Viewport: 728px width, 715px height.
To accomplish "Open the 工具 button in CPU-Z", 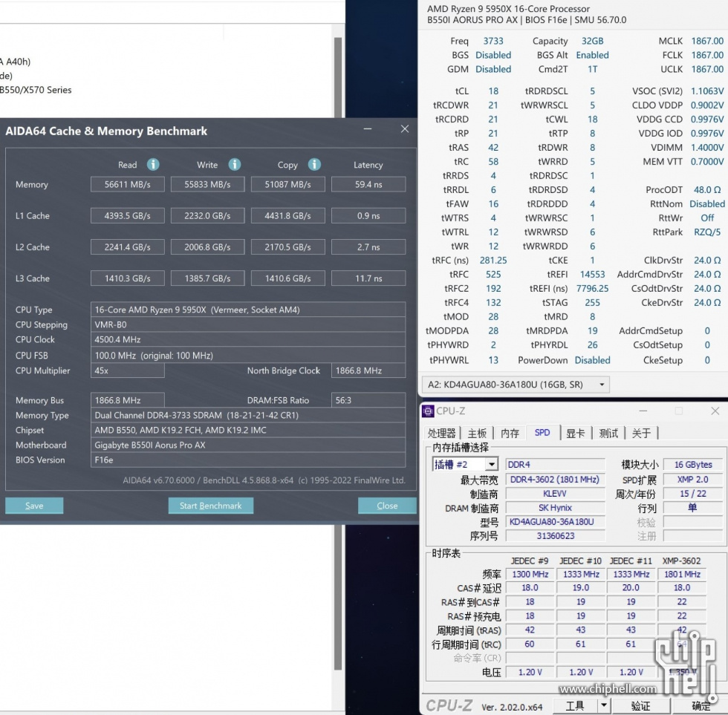I will tap(575, 706).
